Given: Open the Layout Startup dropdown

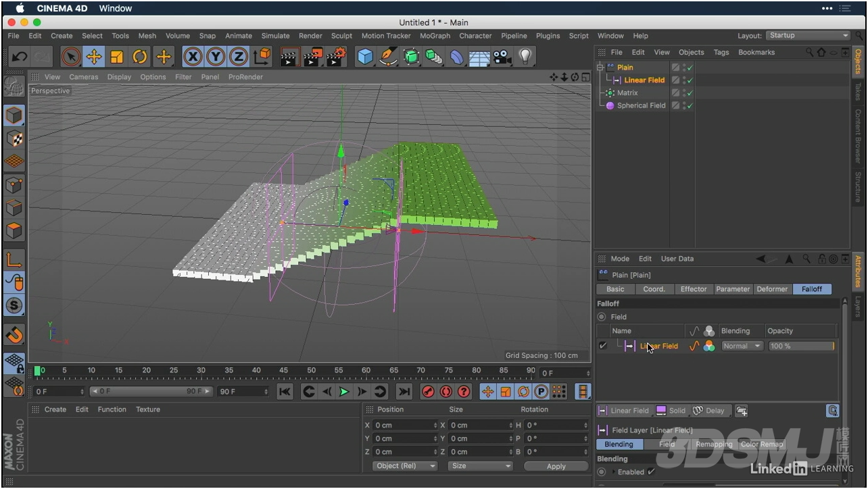Looking at the screenshot, I should [808, 36].
